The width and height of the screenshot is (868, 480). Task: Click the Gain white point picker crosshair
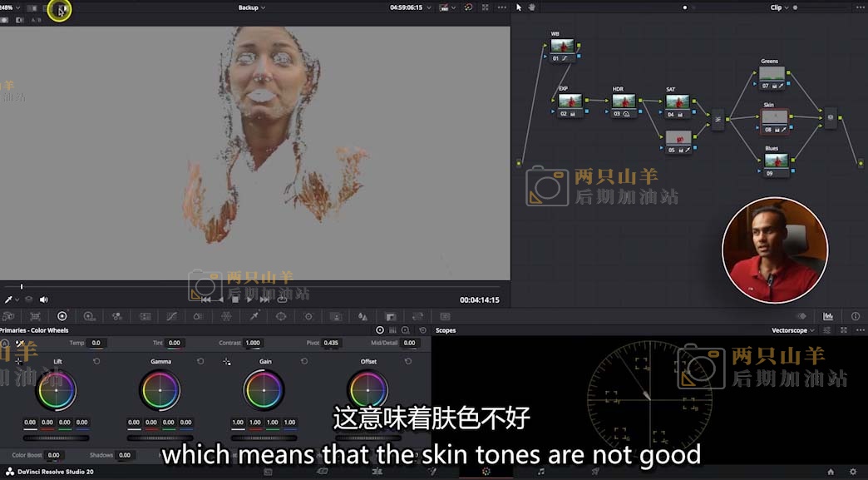coord(227,362)
